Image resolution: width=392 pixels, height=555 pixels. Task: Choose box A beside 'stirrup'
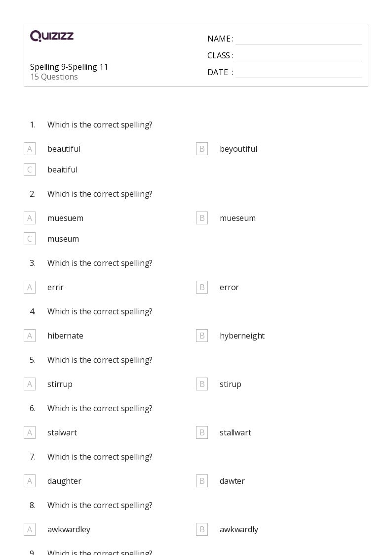pos(30,384)
